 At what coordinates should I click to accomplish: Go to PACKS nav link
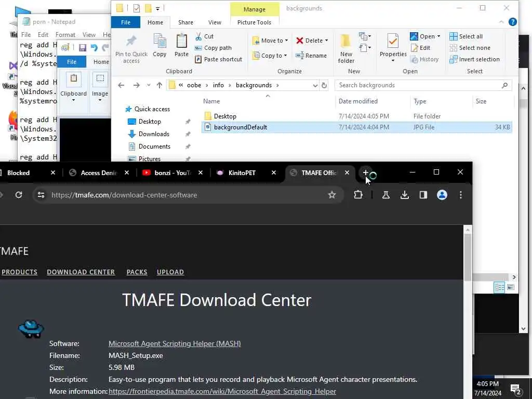[137, 272]
